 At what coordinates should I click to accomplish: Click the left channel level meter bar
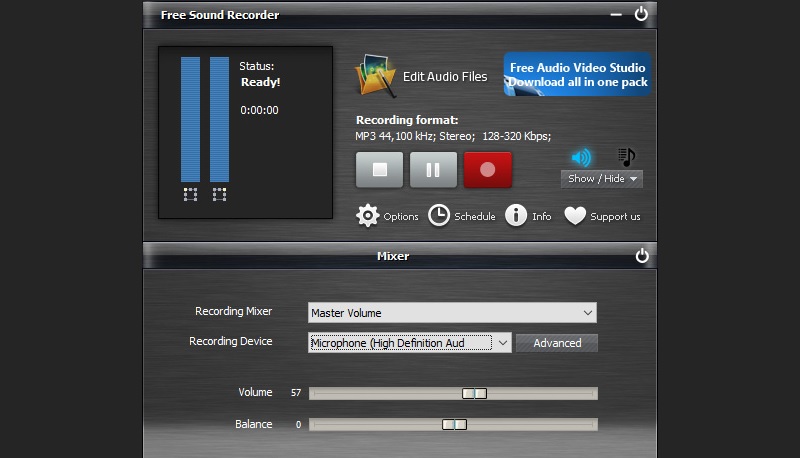coord(190,119)
